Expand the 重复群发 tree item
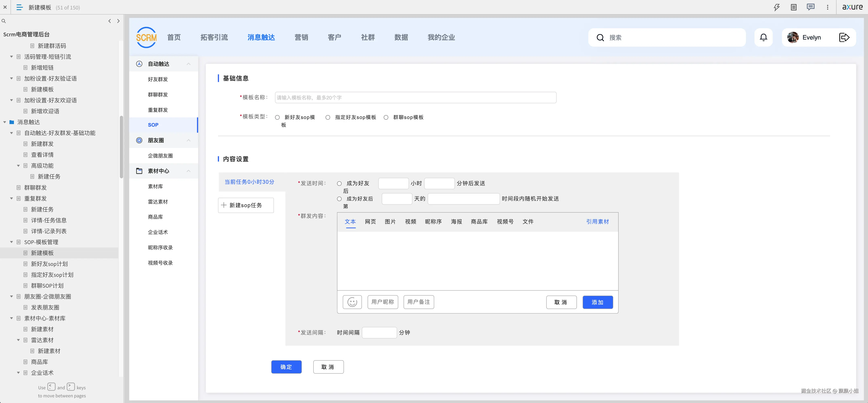 [x=11, y=198]
